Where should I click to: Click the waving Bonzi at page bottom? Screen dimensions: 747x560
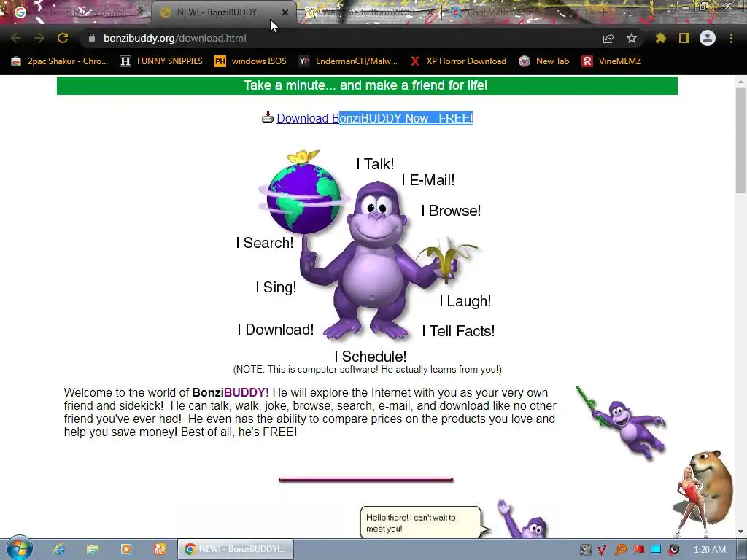[x=522, y=519]
